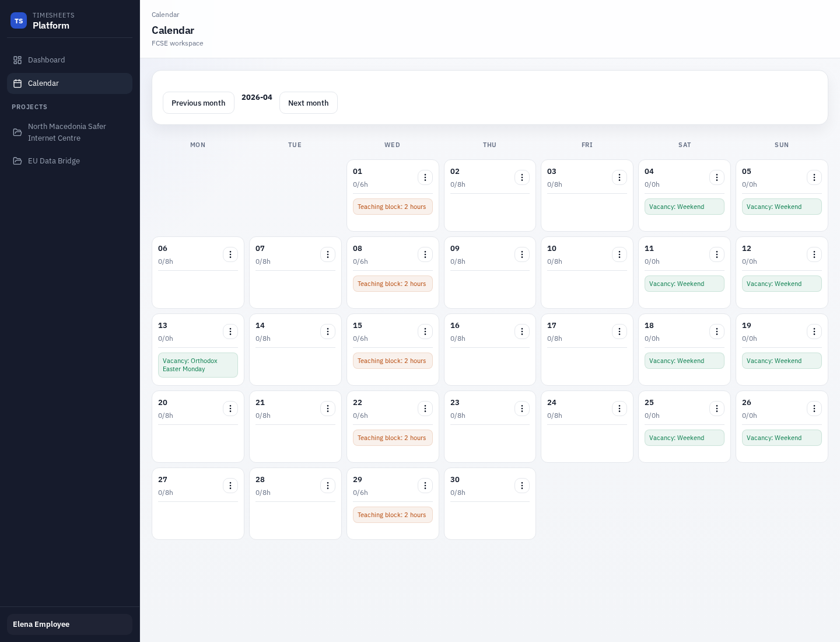Click the day cell for April 17
The height and width of the screenshot is (642, 840).
click(x=587, y=362)
